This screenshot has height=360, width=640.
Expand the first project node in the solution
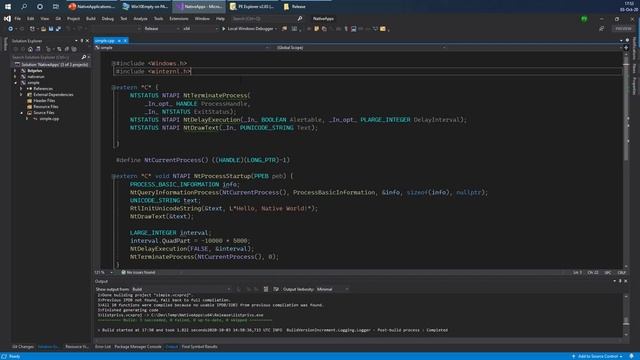(x=16, y=71)
